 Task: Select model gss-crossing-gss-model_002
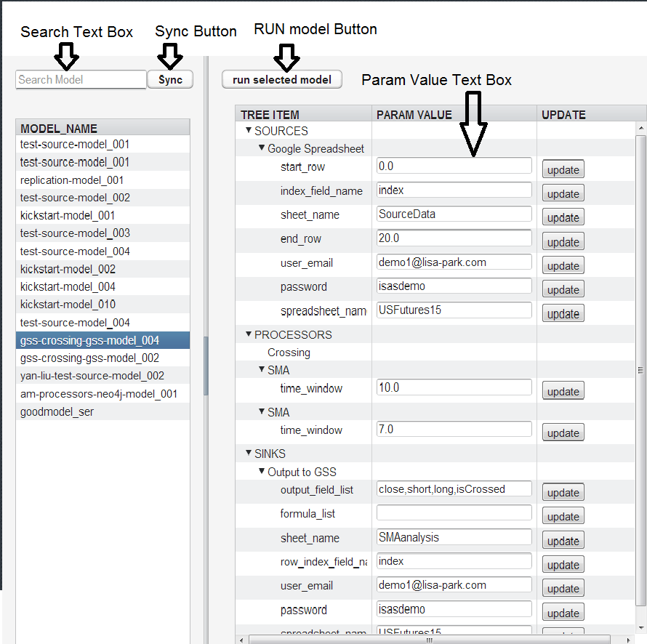(103, 358)
